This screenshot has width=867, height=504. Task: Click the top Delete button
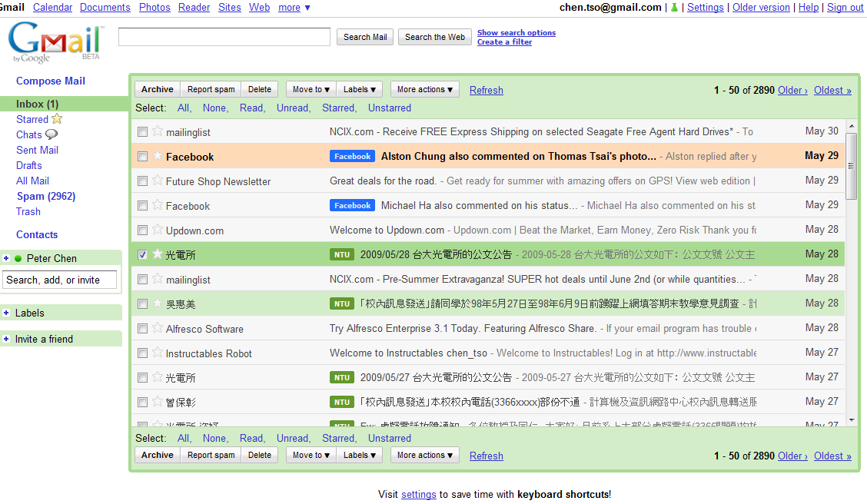click(259, 89)
